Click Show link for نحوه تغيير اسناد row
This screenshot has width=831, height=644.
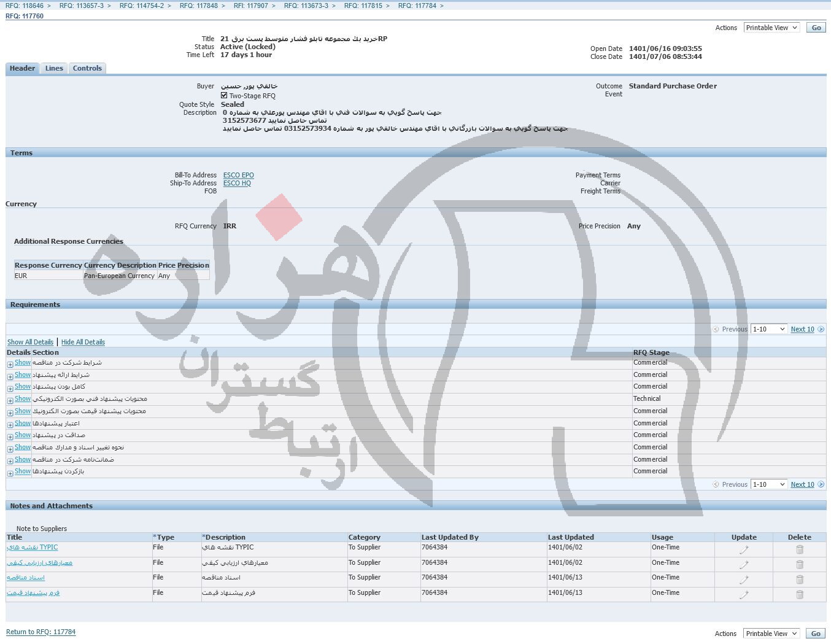click(x=23, y=448)
